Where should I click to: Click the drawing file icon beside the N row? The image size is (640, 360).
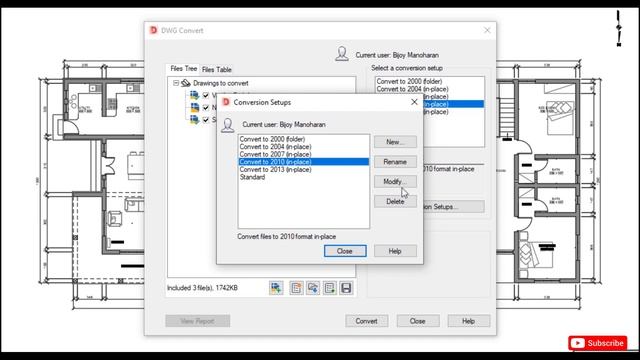195,107
